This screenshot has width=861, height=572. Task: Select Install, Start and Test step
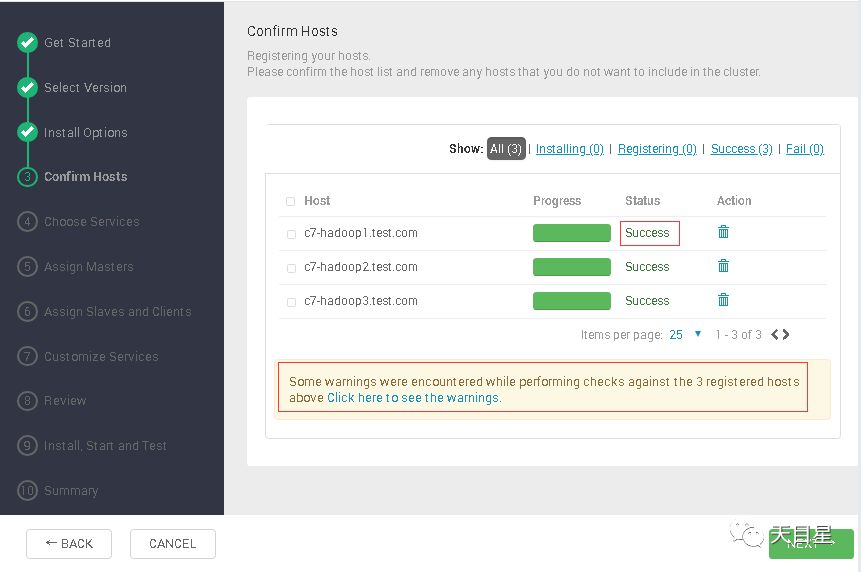(105, 446)
